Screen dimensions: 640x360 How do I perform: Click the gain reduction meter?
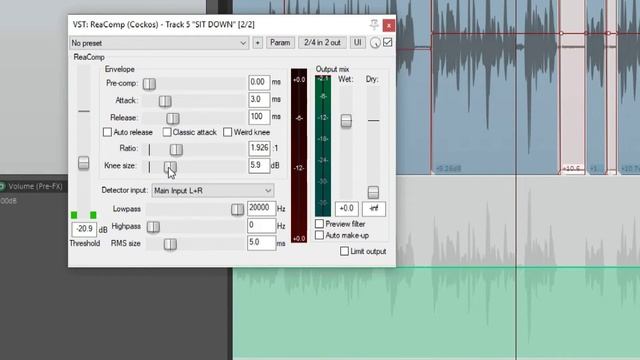coord(299,156)
